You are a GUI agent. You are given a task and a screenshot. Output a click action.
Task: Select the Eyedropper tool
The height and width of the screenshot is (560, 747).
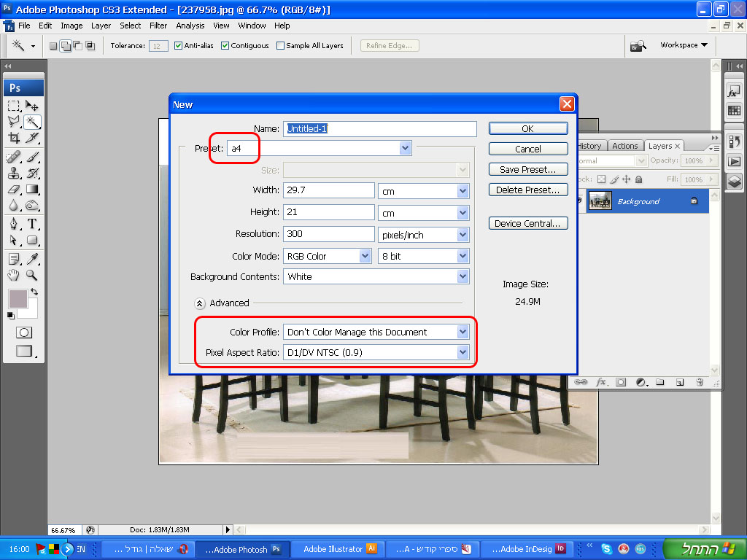coord(32,259)
